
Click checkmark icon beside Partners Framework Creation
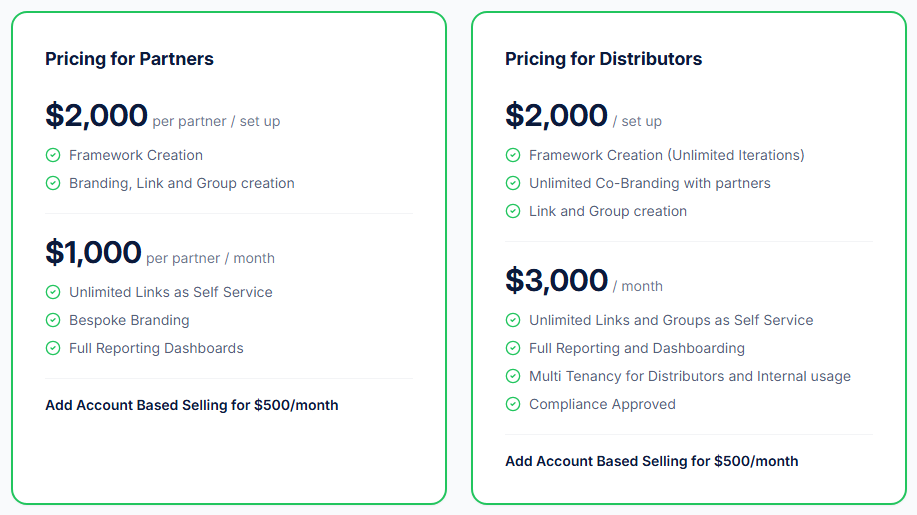tap(53, 155)
